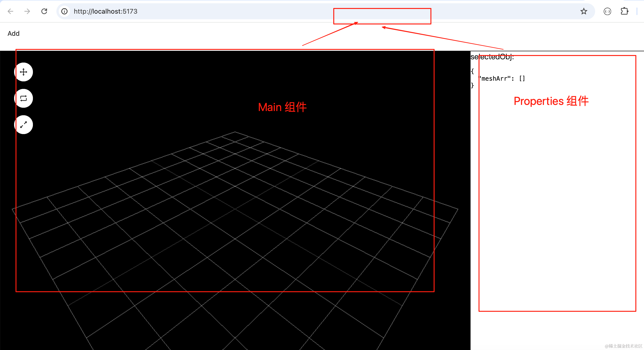Open the Add menu
Viewport: 644px width, 350px height.
(x=13, y=34)
